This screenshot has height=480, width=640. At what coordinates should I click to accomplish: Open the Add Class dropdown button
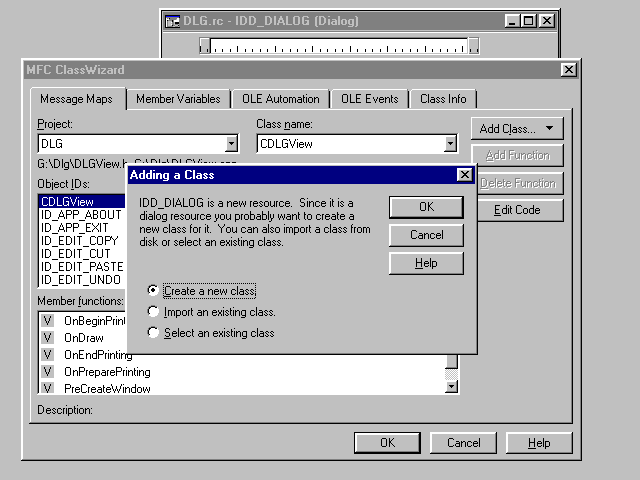[x=516, y=129]
